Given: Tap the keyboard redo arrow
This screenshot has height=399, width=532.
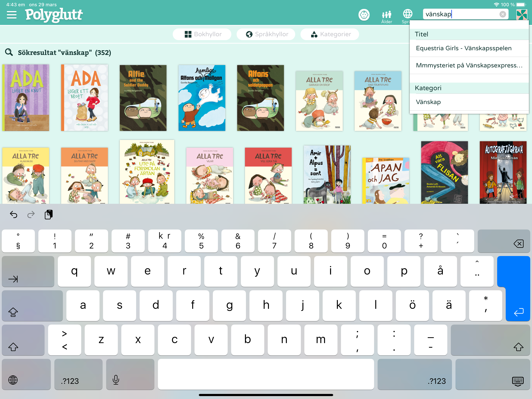Looking at the screenshot, I should coord(31,214).
